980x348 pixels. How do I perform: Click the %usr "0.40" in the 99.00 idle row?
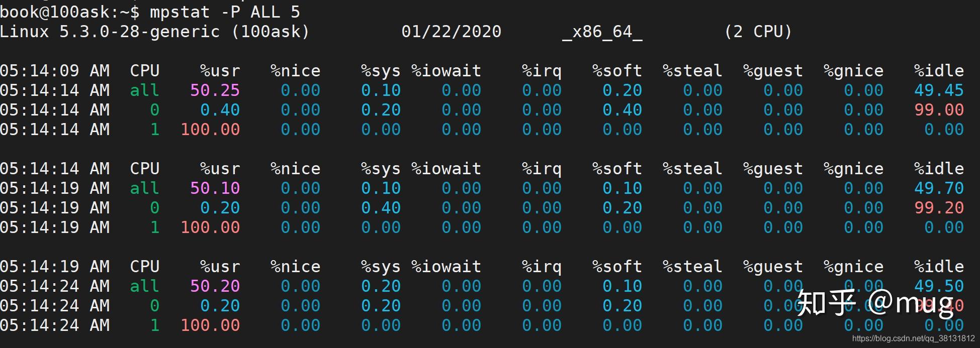click(x=220, y=110)
